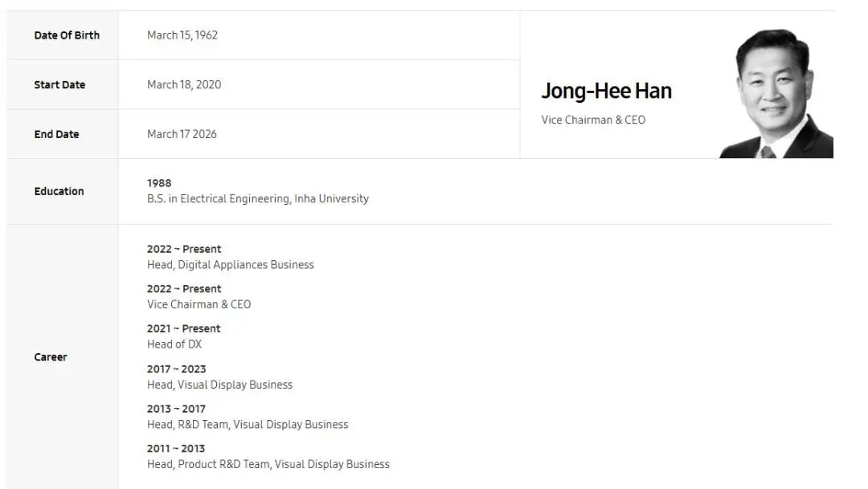Click the 2017 ~ 2023 career period
868x489 pixels.
(x=176, y=369)
